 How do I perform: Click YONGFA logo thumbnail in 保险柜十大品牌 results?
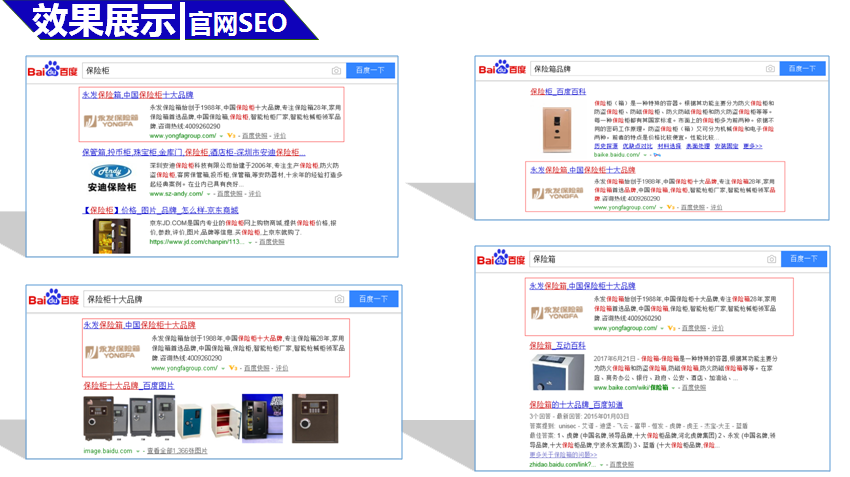coord(113,352)
